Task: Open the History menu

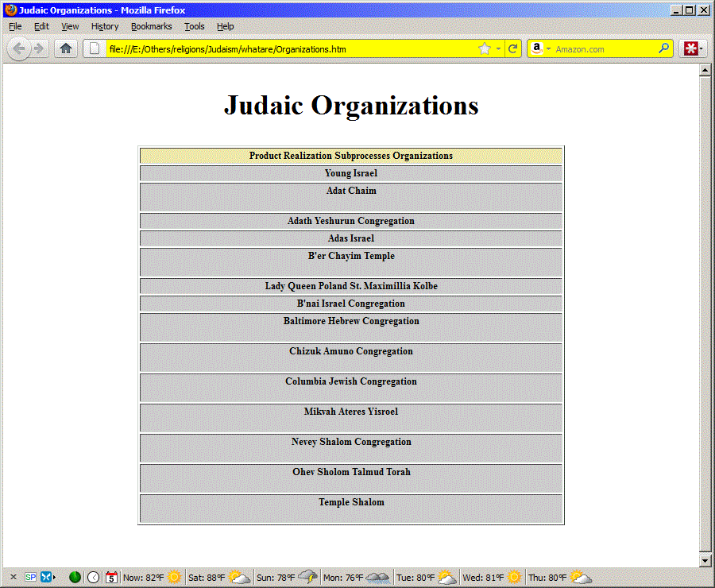Action: pos(105,26)
